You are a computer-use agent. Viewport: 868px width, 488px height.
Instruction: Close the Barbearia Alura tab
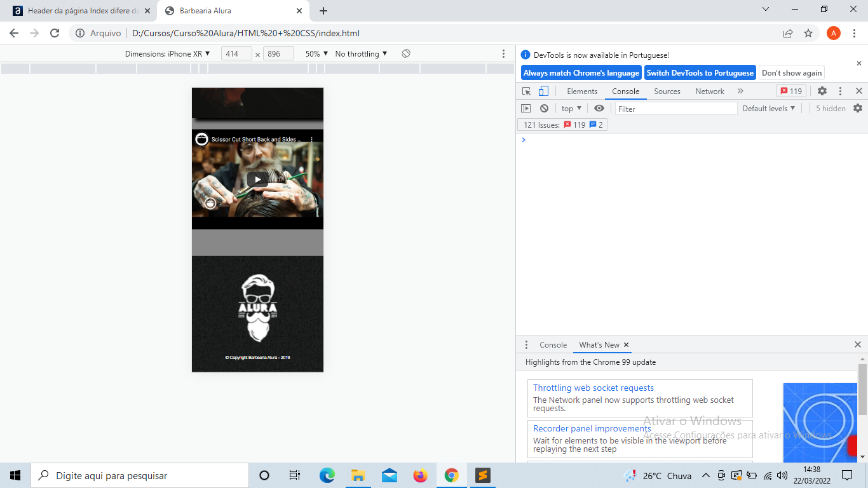click(299, 11)
